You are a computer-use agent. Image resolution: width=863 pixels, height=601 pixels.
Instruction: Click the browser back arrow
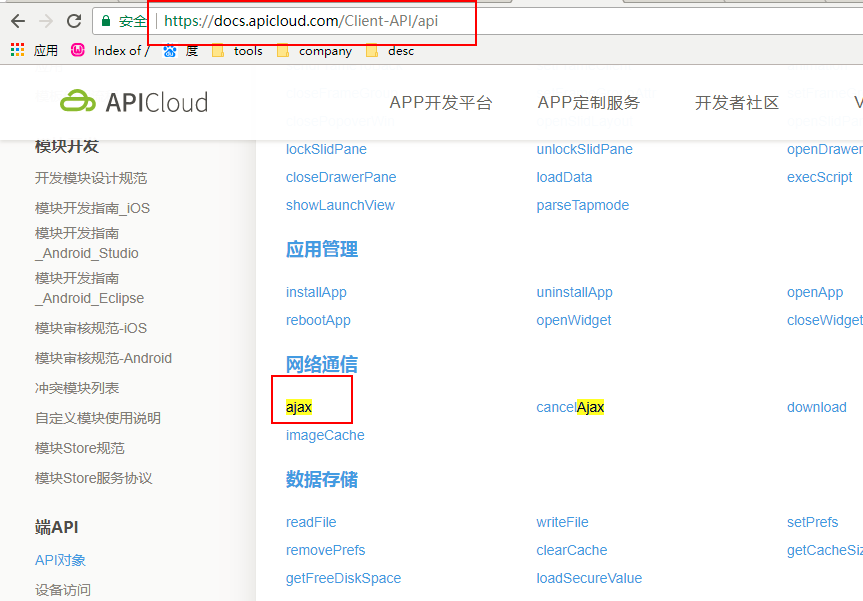(18, 21)
